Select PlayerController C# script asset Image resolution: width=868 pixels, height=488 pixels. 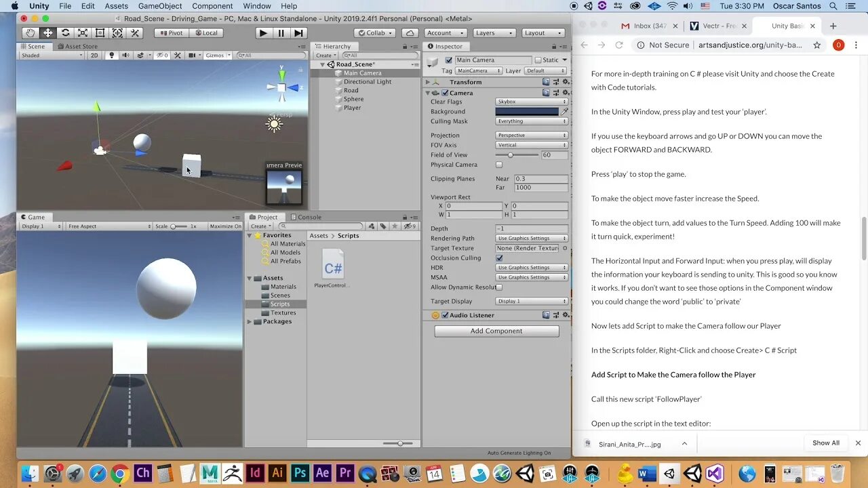(x=332, y=270)
